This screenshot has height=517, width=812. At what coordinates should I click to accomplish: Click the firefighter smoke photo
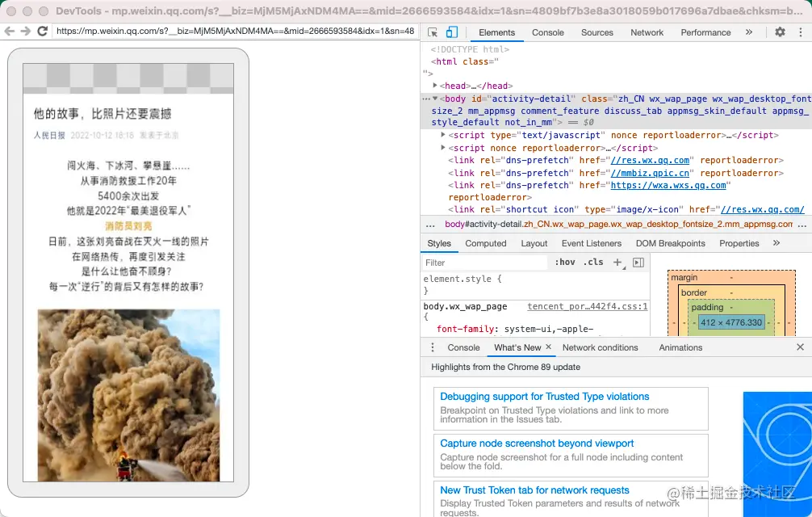[x=128, y=395]
